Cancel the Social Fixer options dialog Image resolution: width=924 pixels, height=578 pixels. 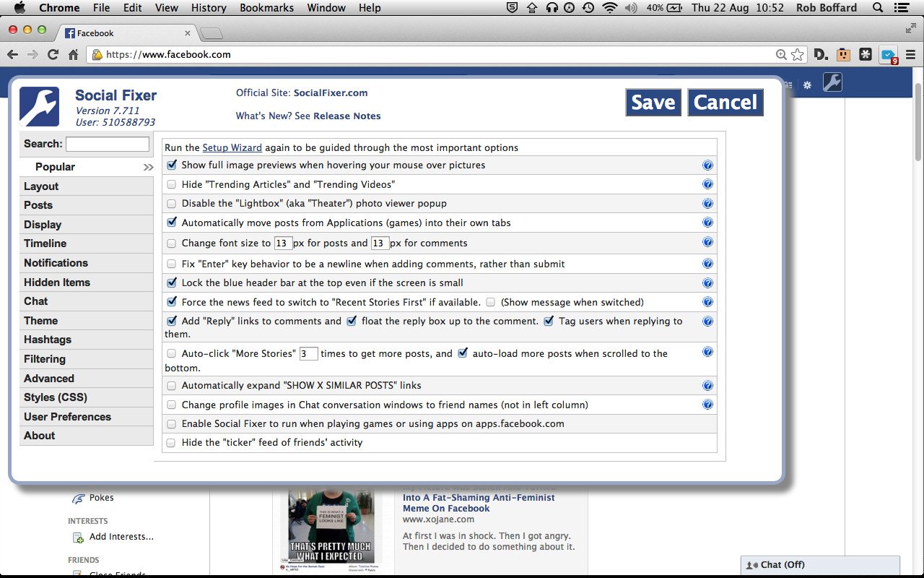pyautogui.click(x=725, y=103)
